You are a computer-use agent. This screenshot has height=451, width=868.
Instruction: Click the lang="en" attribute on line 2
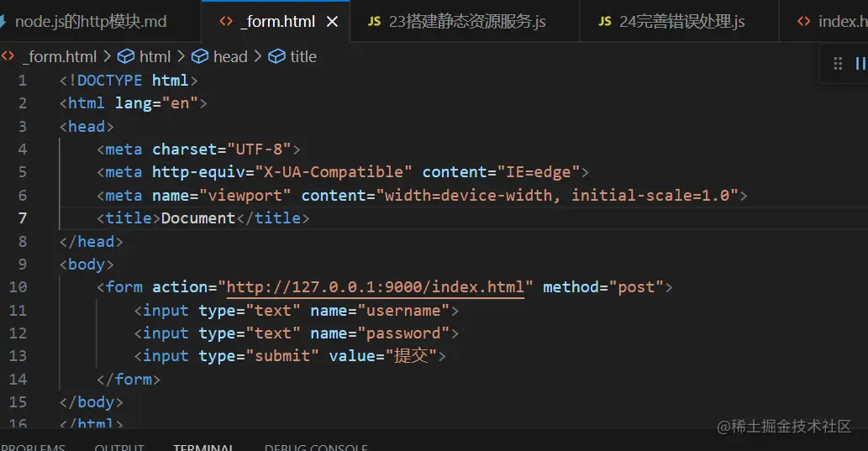click(156, 103)
